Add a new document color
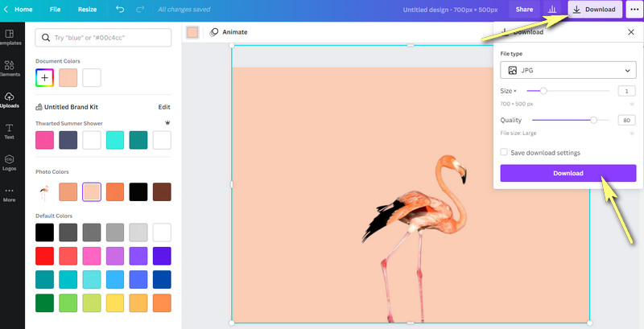The image size is (644, 329). pos(45,77)
